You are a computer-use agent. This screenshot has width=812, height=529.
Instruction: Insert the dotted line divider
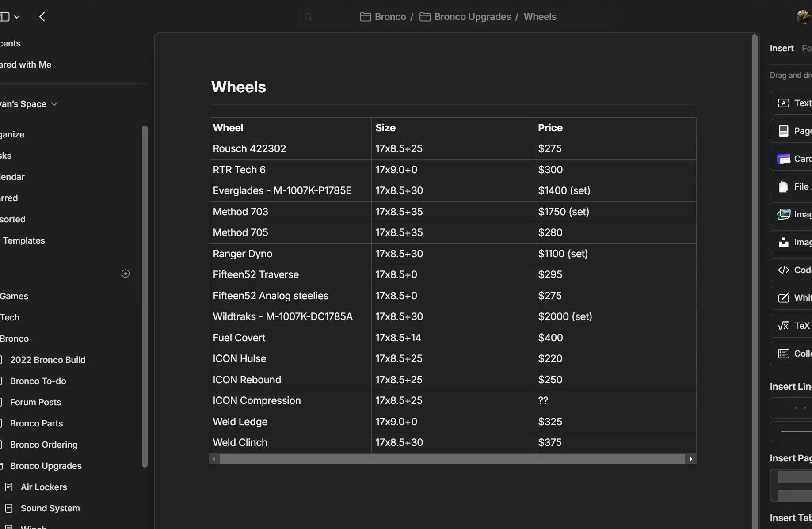coord(791,408)
